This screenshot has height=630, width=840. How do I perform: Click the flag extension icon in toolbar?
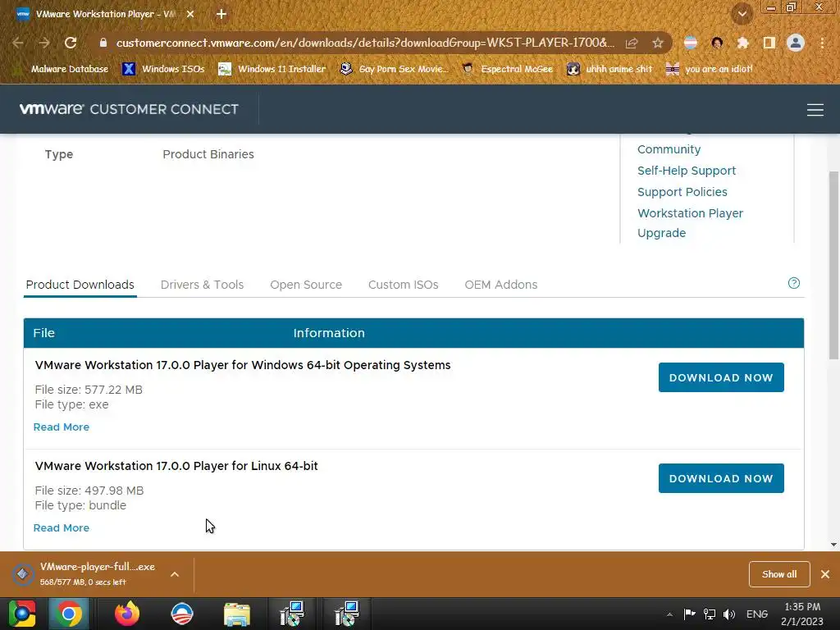[x=691, y=43]
